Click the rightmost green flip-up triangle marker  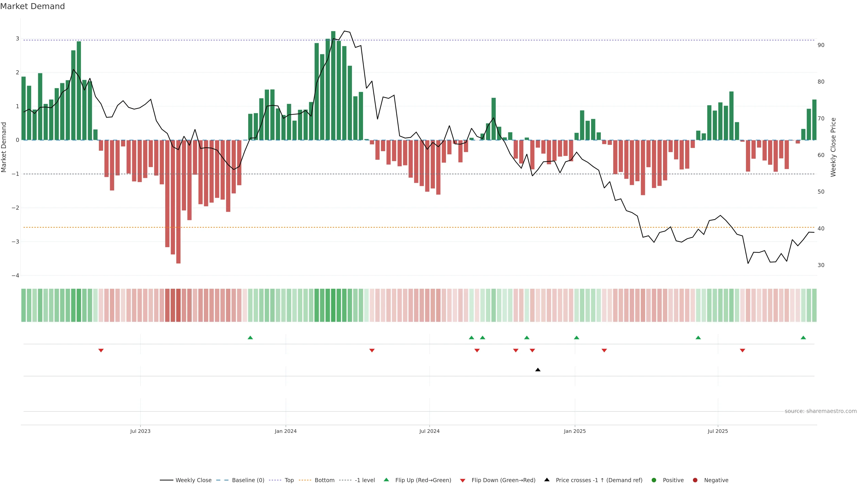click(803, 338)
